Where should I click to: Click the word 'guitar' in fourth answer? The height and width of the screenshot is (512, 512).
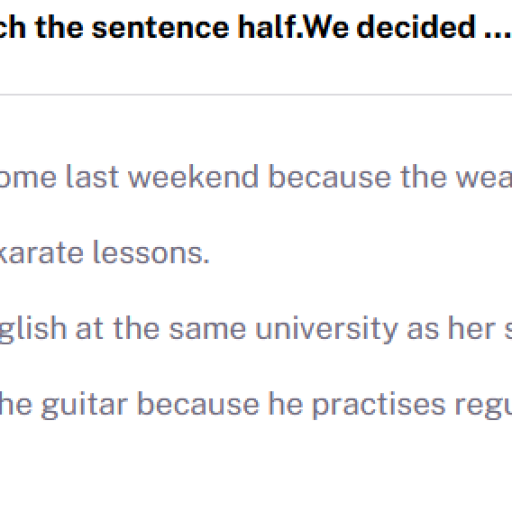(84, 406)
